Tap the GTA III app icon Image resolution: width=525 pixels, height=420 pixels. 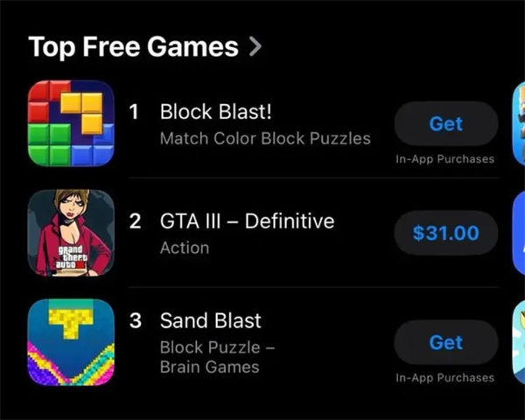71,233
